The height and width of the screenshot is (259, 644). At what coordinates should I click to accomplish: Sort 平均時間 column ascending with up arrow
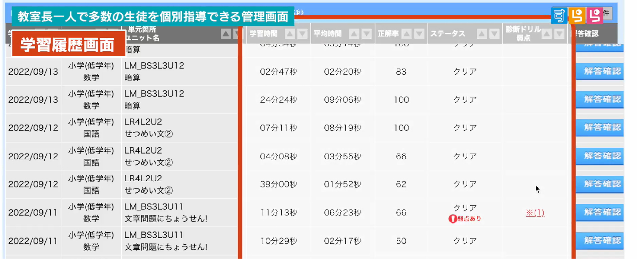354,34
